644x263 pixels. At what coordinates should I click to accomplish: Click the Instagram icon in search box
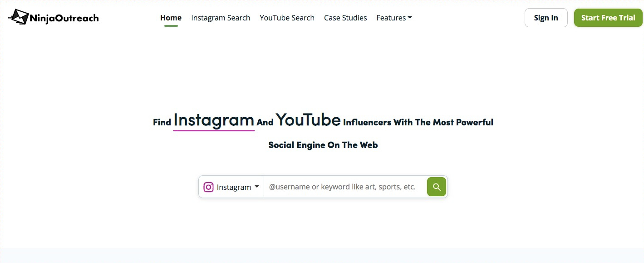click(x=208, y=187)
